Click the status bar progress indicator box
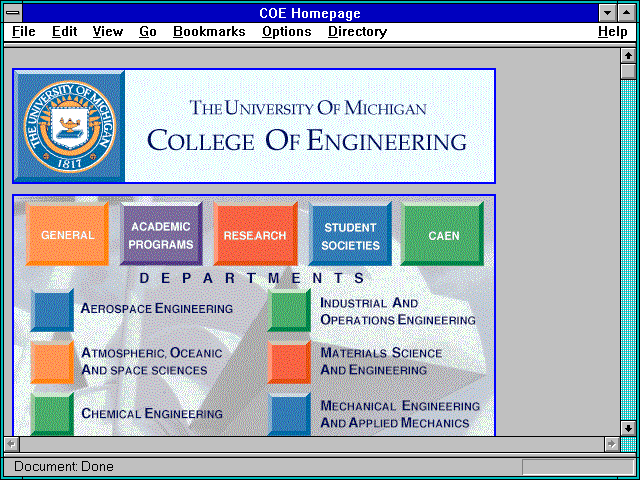The height and width of the screenshot is (480, 640). [x=578, y=467]
